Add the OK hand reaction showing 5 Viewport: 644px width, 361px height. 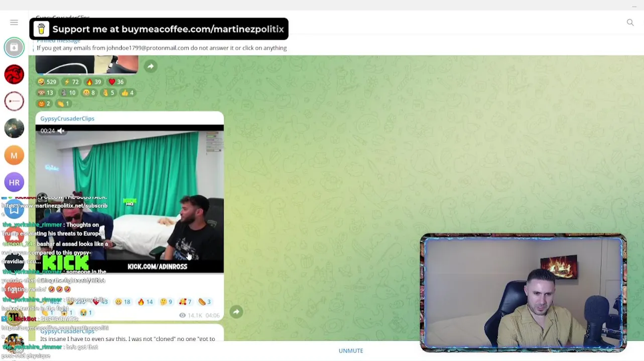(108, 93)
